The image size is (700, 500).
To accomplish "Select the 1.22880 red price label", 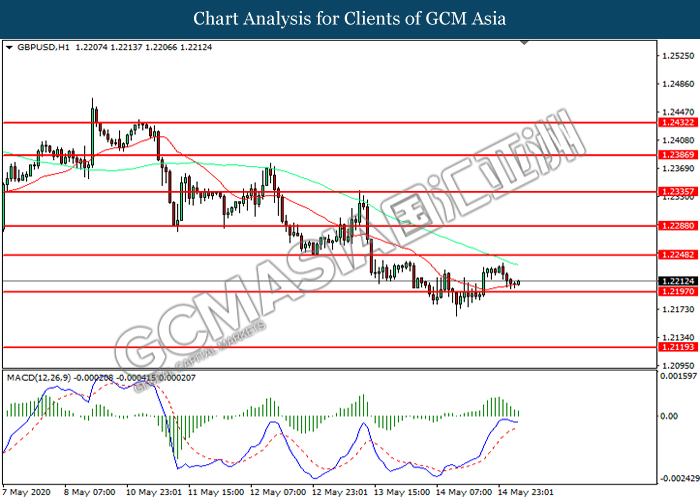I will tap(678, 226).
